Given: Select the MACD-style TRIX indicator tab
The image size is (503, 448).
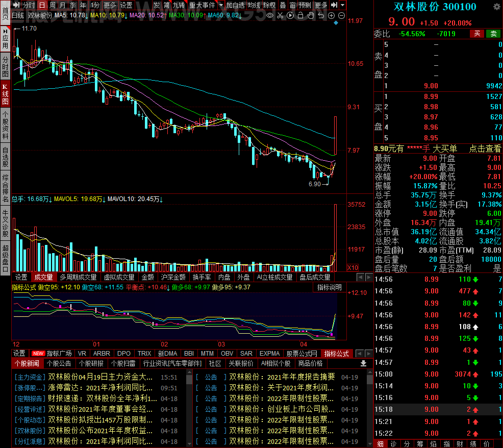Looking at the screenshot, I should pyautogui.click(x=144, y=353).
